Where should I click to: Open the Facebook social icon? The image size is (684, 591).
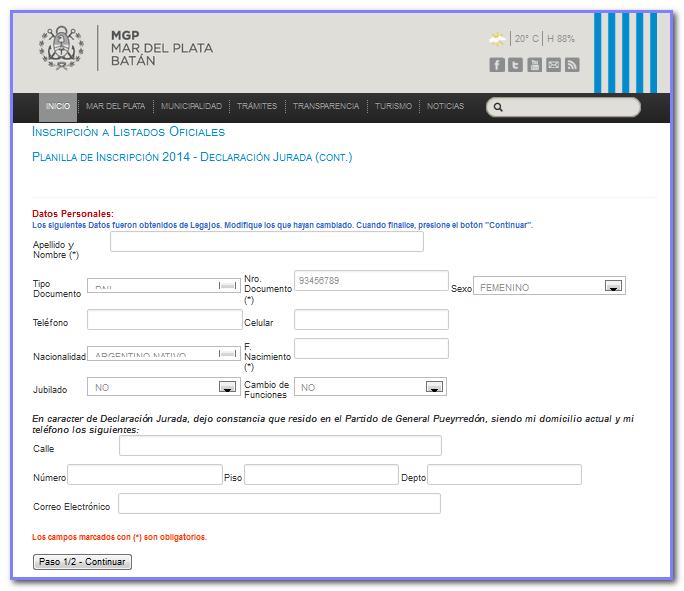point(497,65)
